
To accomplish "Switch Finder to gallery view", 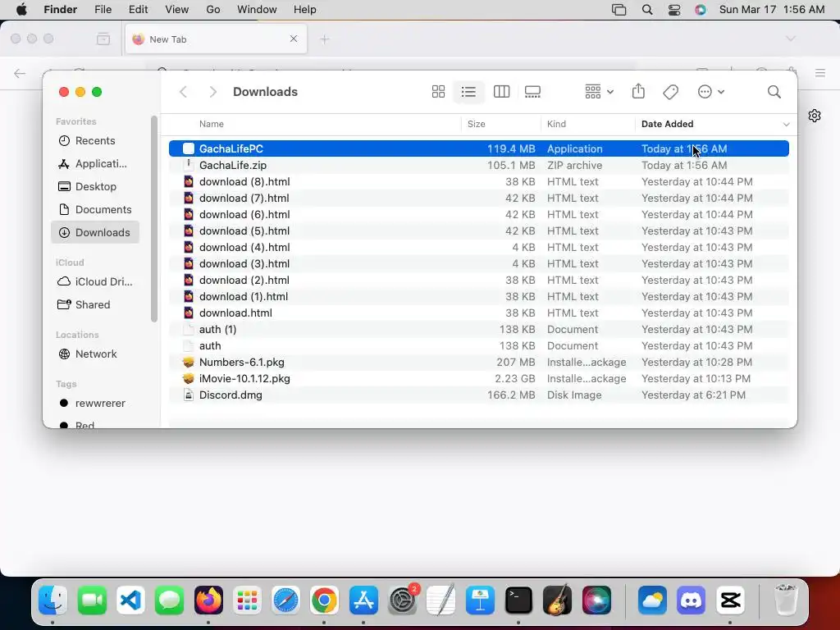I will click(532, 92).
